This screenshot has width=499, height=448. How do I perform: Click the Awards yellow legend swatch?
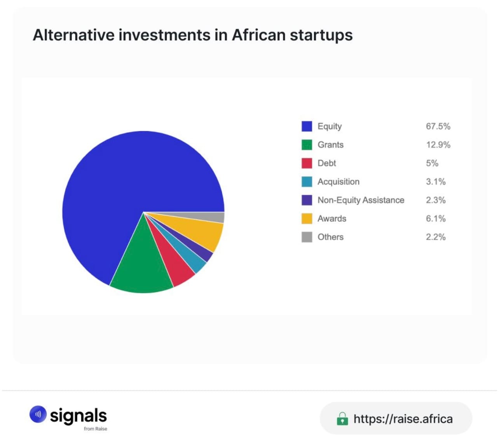pyautogui.click(x=307, y=219)
